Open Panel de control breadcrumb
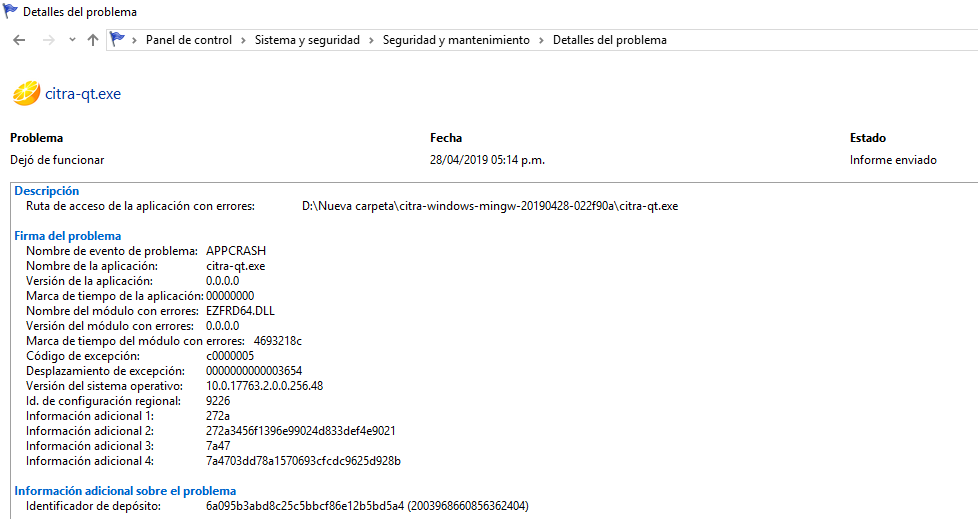 pyautogui.click(x=188, y=40)
